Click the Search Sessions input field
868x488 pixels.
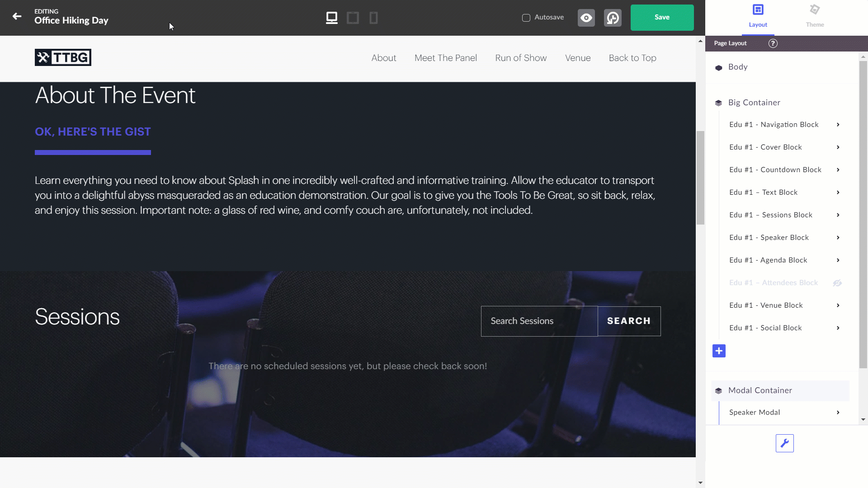[539, 321]
